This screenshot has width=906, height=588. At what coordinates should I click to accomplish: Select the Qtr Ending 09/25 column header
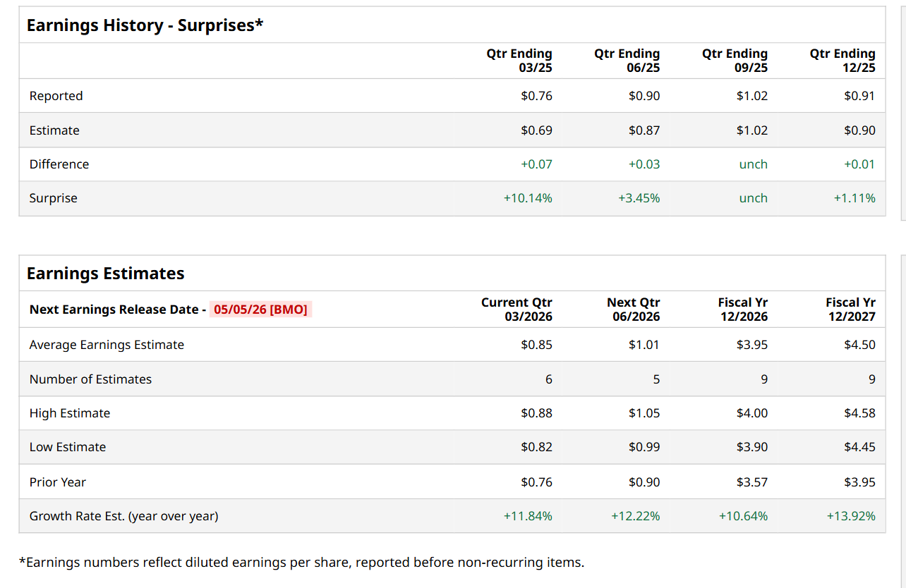pos(735,61)
